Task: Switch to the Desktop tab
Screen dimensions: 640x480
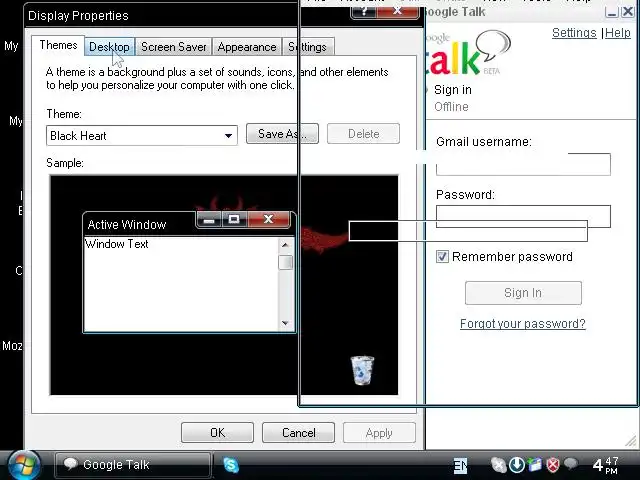Action: [x=109, y=47]
